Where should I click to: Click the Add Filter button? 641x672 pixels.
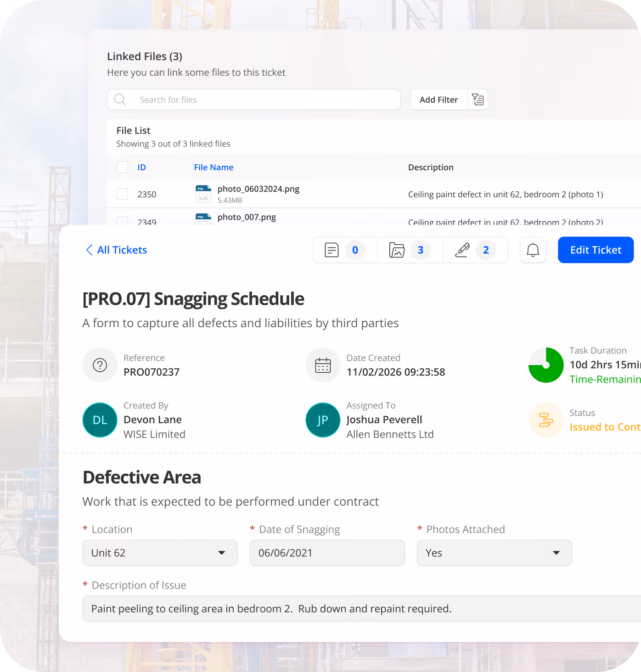438,100
